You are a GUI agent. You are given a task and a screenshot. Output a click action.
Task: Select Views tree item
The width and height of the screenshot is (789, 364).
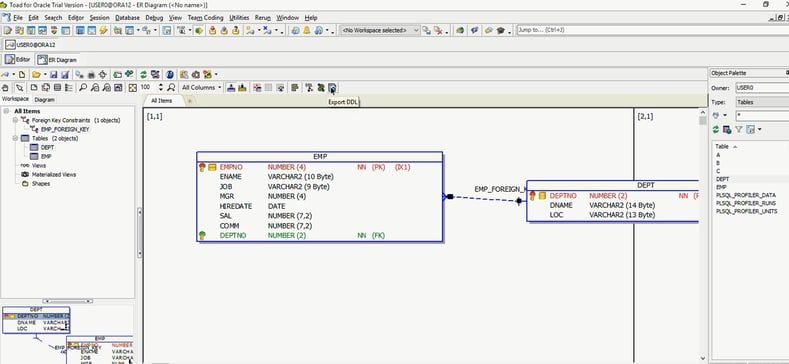click(x=38, y=166)
